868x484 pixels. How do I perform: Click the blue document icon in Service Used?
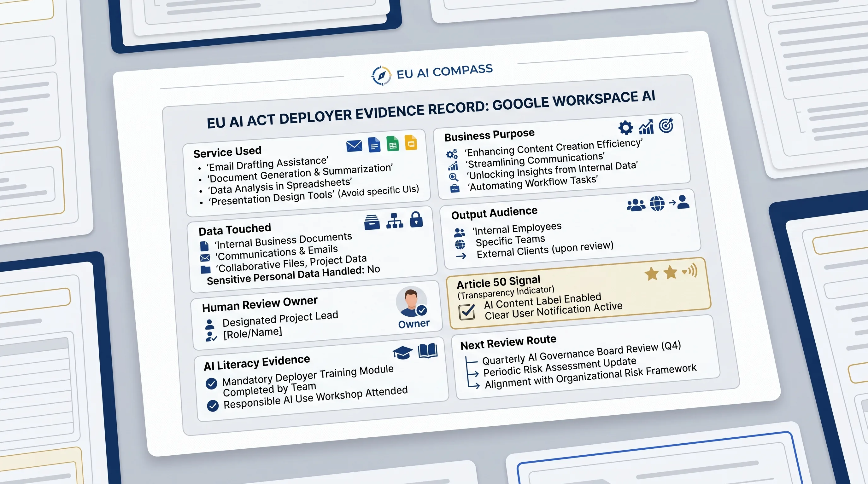(374, 145)
